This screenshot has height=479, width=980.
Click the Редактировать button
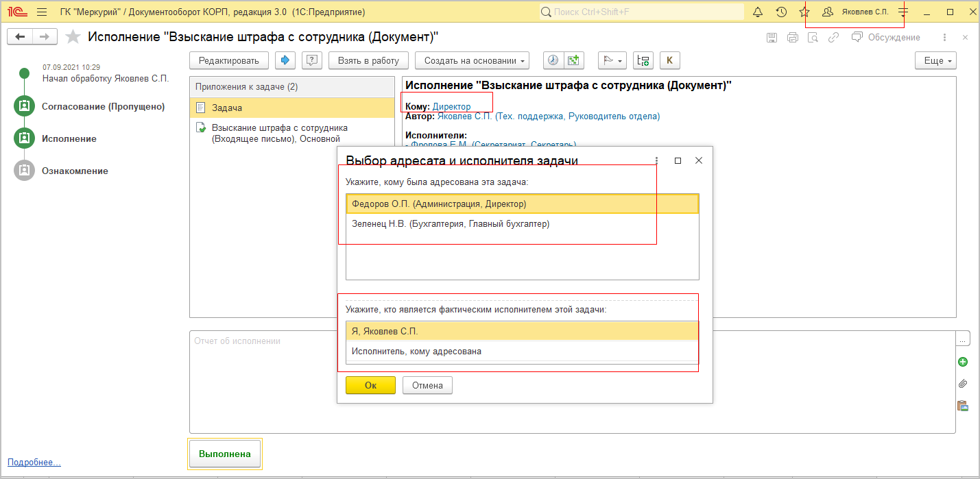point(229,60)
